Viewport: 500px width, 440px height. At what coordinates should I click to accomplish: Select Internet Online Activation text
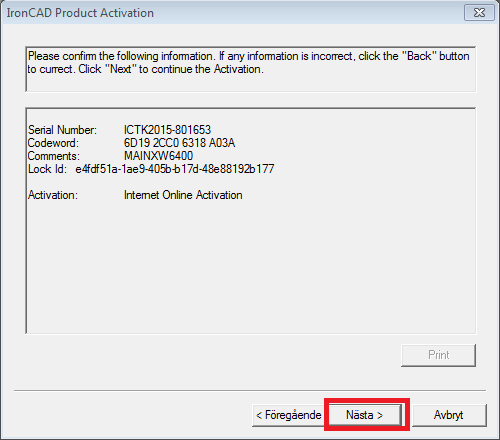[183, 195]
